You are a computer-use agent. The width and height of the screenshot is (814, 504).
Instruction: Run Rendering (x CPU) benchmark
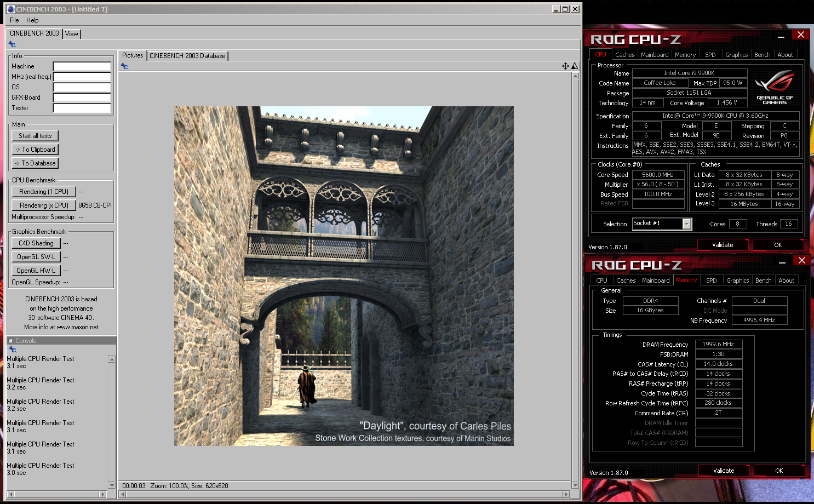click(44, 205)
